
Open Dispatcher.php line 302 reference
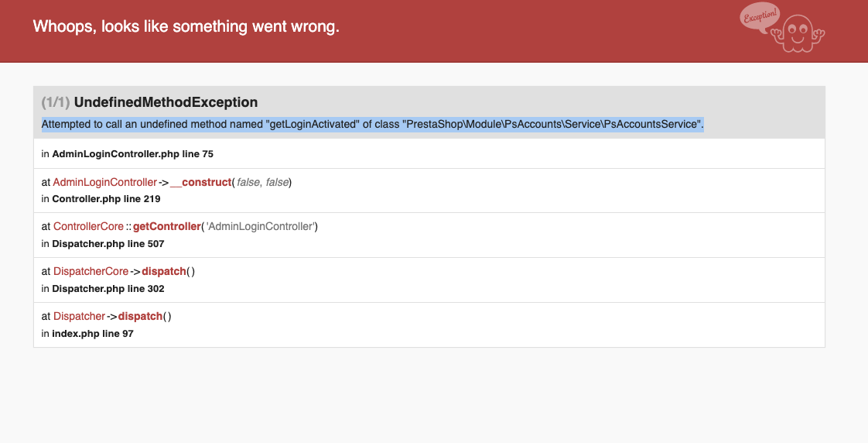108,289
